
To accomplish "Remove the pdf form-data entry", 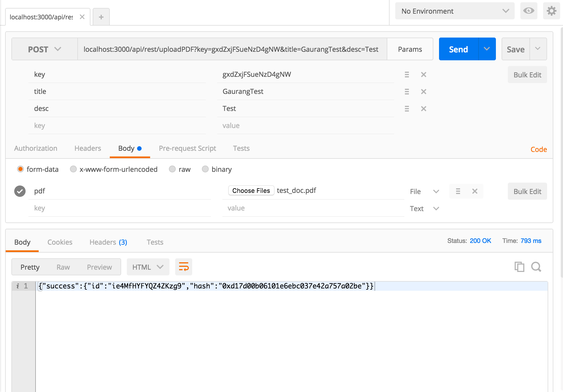I will tap(475, 191).
